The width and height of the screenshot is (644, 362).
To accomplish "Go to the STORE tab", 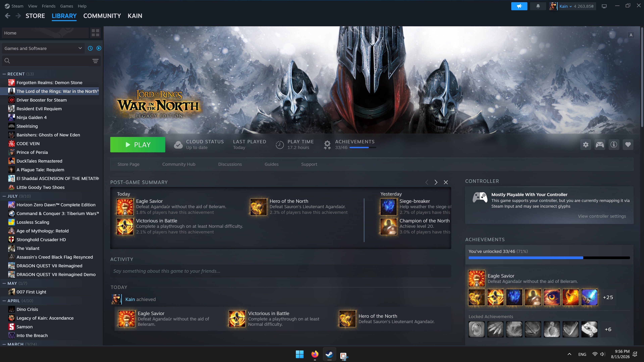I will tap(35, 16).
